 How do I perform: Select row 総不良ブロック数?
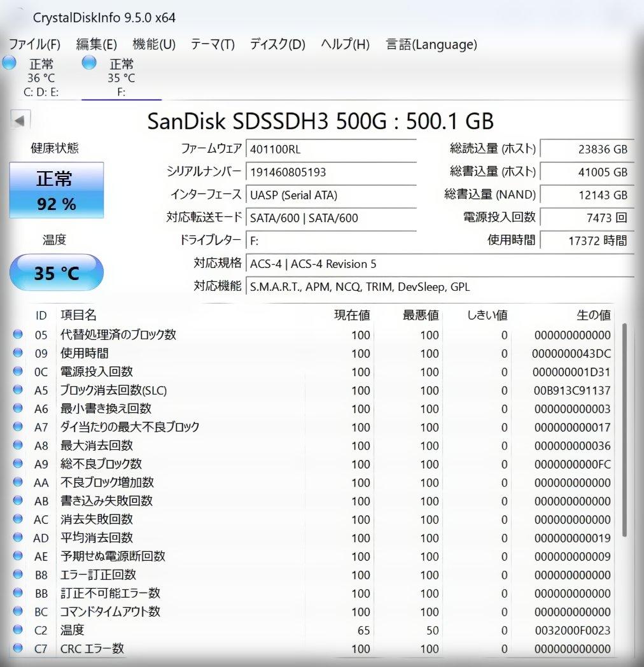coord(312,464)
